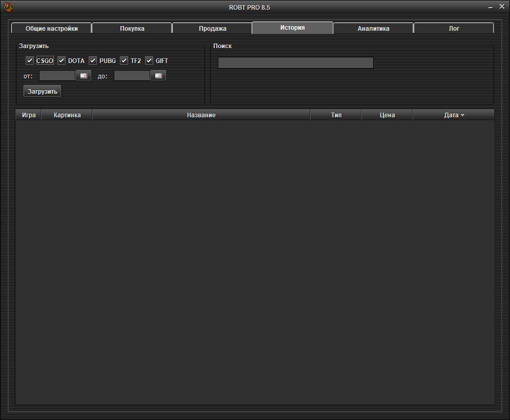Disable the PUBG game filter

tap(93, 61)
